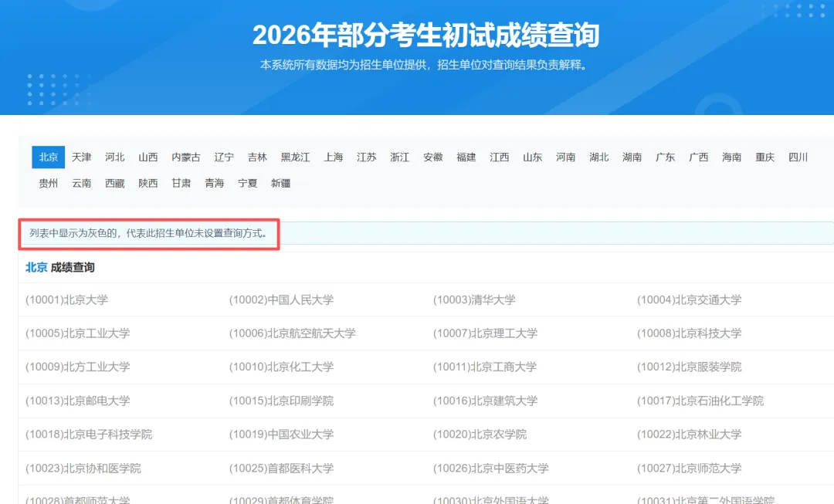
Task: Open (10017)北京石油化工学院 entry
Action: [x=700, y=401]
